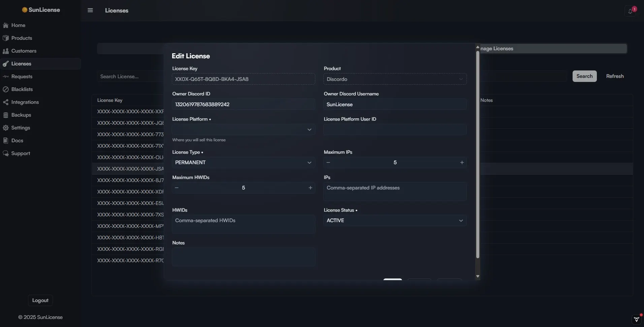This screenshot has height=327, width=644.
Task: Click the SunLicense sun logo
Action: (x=25, y=10)
